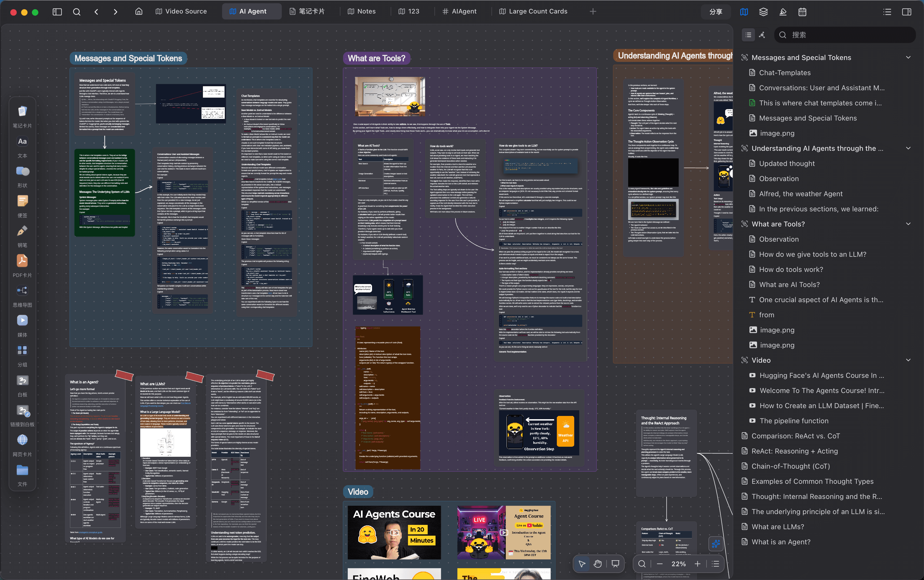The width and height of the screenshot is (924, 580).
Task: Collapse the Understanding AI Agents section
Action: (x=908, y=148)
